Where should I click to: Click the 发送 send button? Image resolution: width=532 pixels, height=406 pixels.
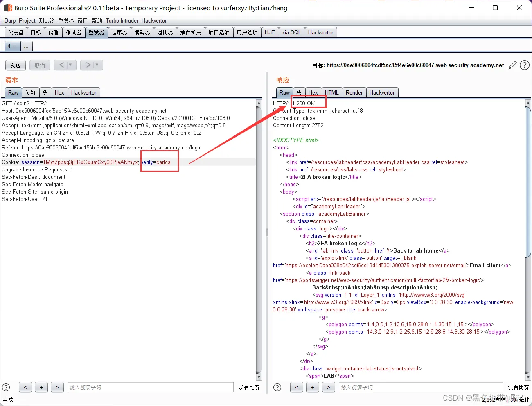[16, 65]
